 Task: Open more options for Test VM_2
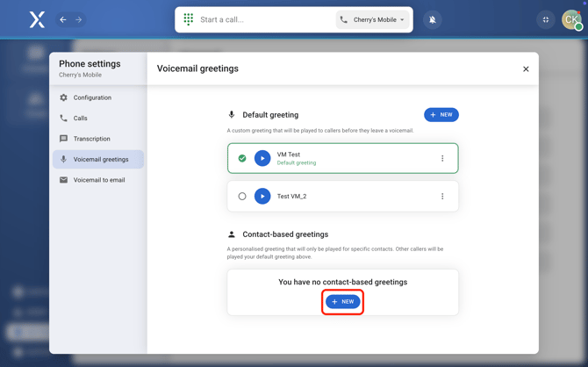442,197
